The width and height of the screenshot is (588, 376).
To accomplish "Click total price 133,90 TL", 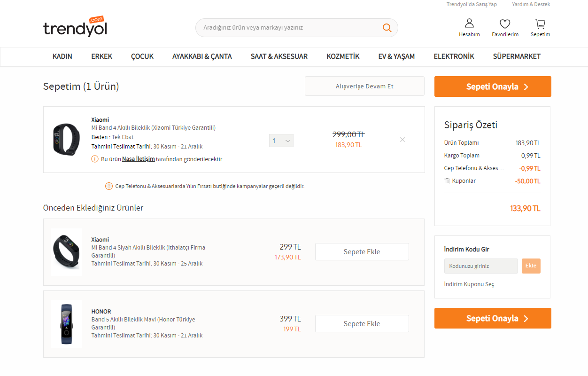I will pyautogui.click(x=525, y=208).
